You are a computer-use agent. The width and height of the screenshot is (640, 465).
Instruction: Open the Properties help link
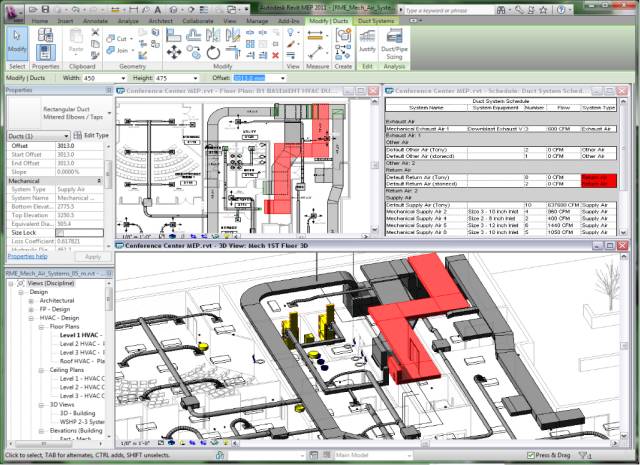(27, 256)
